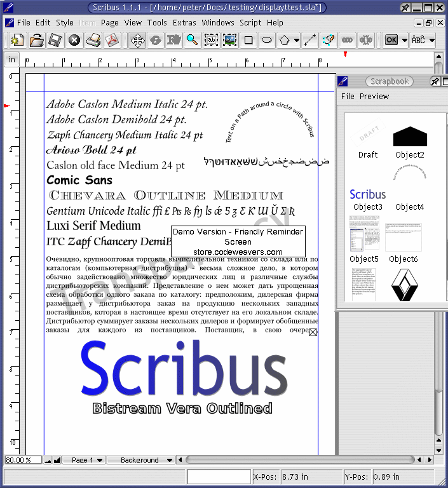Screen dimensions: 448x488
Task: Click the large zoom-in mountain icon
Action: click(x=57, y=460)
